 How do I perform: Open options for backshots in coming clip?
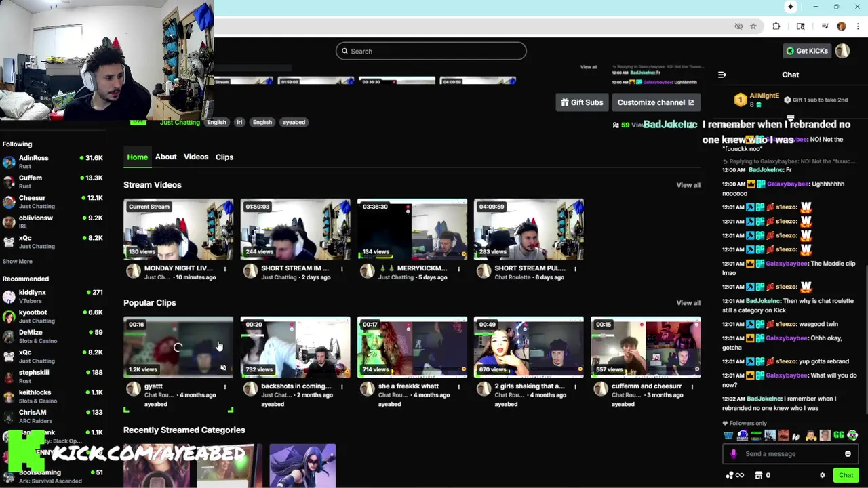342,387
